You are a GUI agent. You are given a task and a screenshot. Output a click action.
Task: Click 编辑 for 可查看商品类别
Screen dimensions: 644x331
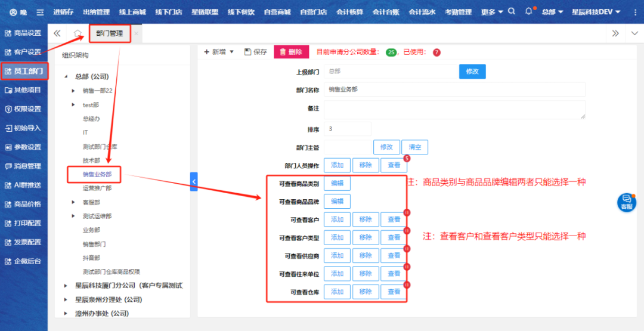(x=337, y=183)
